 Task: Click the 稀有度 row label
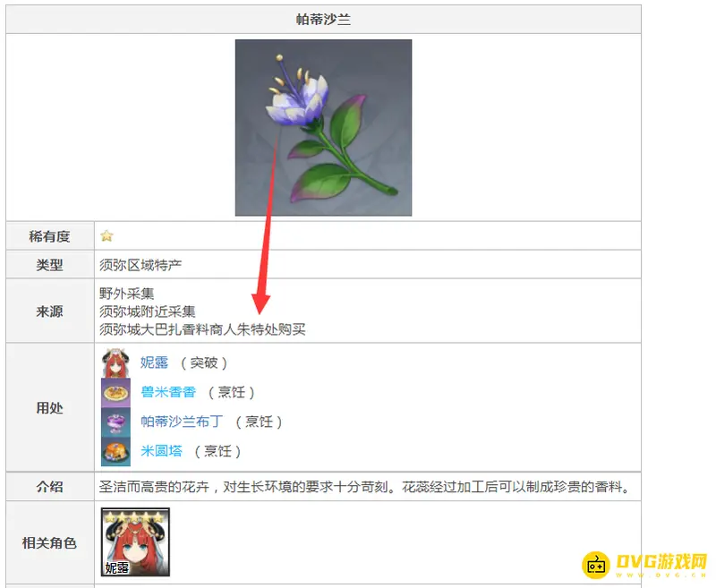click(49, 236)
